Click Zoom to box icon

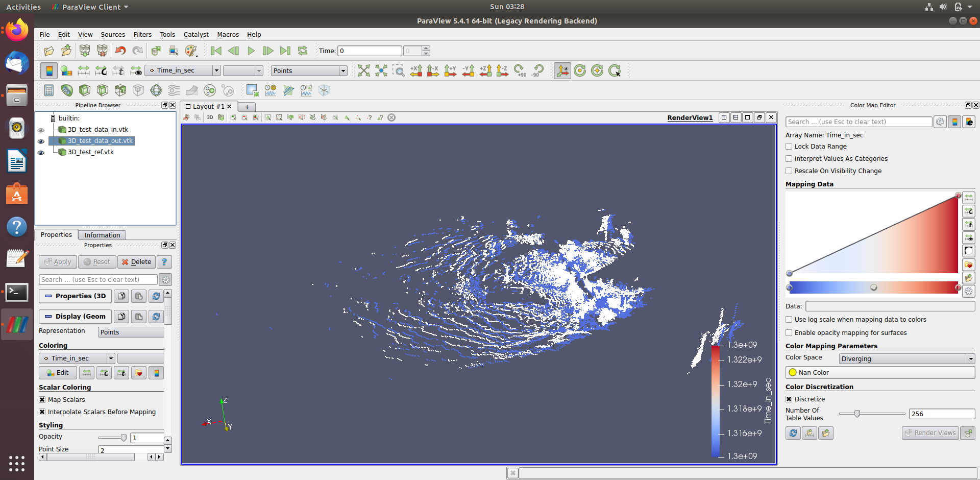pyautogui.click(x=398, y=70)
